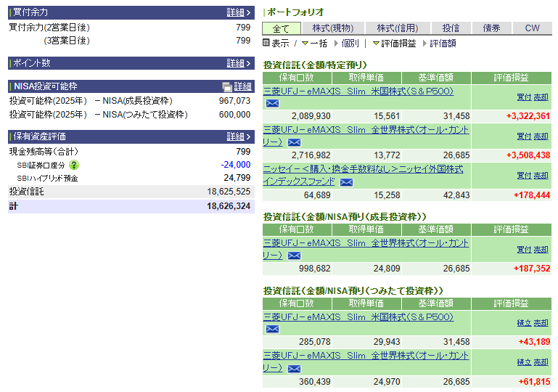Click 売却 for つみたて投資枠 S&P500
558x392 pixels.
coord(541,322)
